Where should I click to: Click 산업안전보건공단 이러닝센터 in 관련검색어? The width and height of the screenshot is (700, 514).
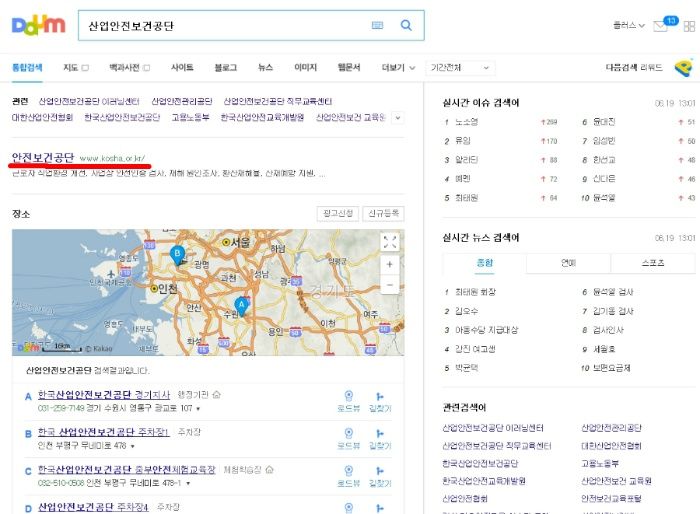pos(493,428)
